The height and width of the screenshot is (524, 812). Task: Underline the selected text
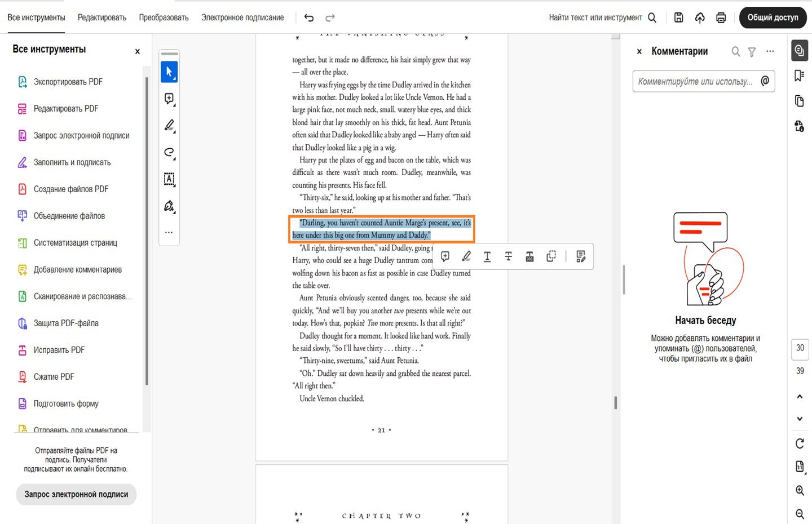487,257
